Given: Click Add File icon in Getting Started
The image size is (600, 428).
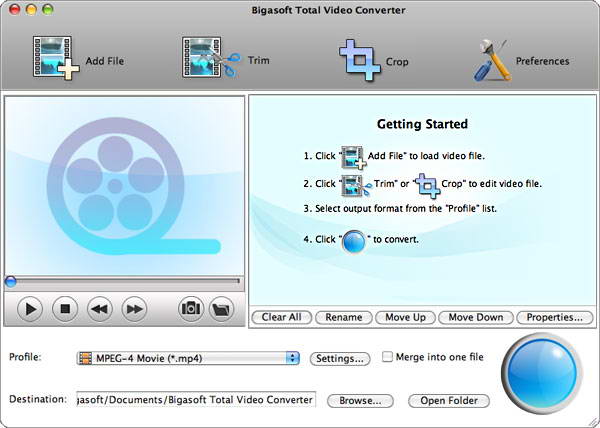Looking at the screenshot, I should 354,157.
